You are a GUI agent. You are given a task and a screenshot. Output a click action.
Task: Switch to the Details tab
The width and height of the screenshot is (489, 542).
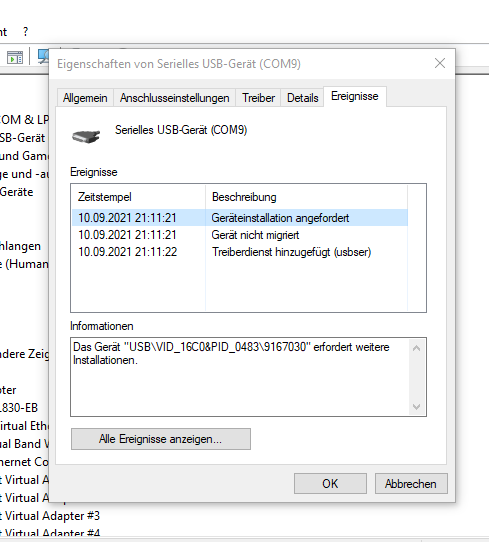point(302,98)
